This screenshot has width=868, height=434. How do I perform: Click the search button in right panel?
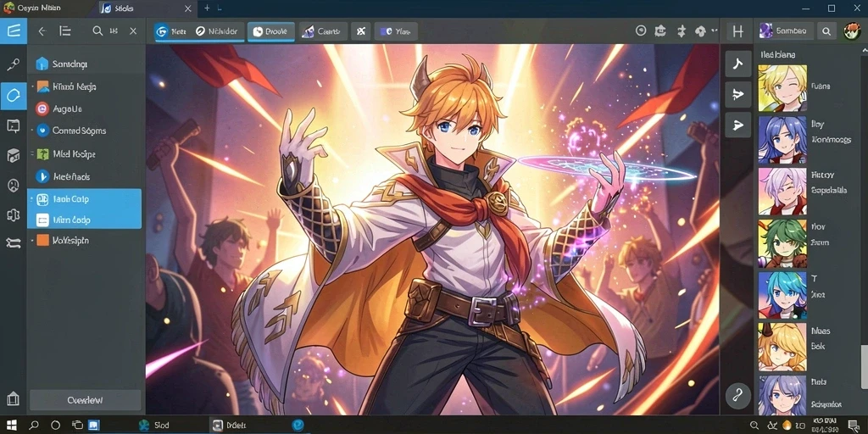826,31
